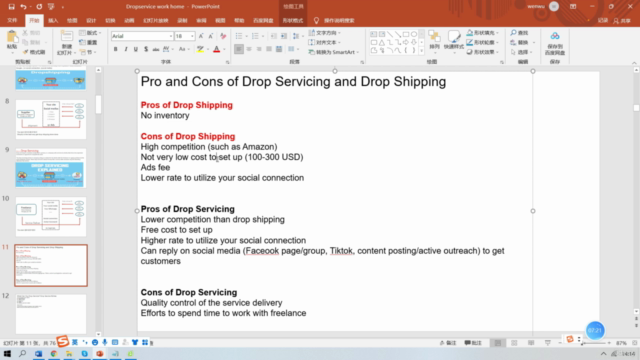640x360 pixels.
Task: Click the font color swatch
Action: (x=217, y=49)
